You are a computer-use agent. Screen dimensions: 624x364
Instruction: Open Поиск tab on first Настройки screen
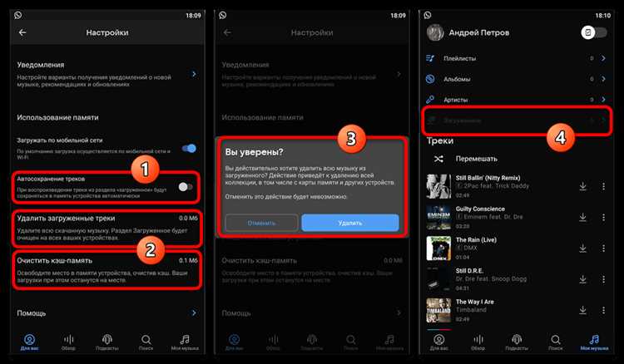[146, 342]
